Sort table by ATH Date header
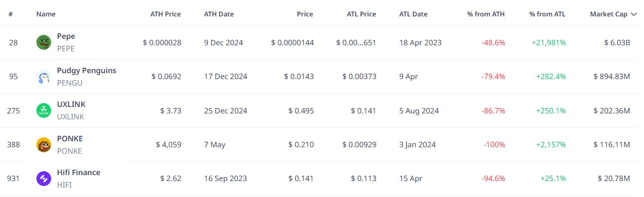This screenshot has height=197, width=644. click(x=219, y=14)
